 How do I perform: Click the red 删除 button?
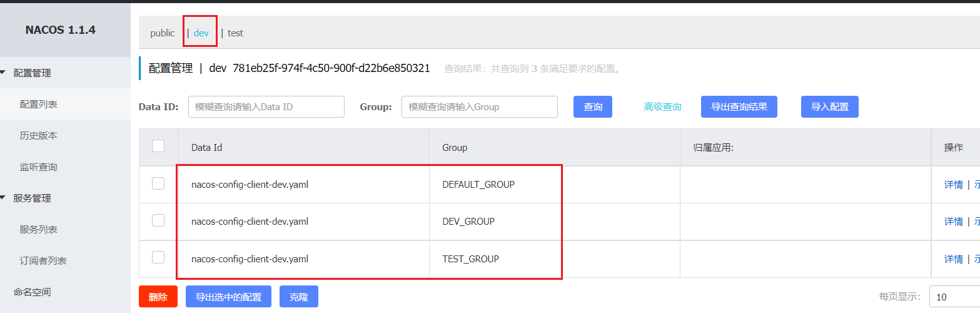pyautogui.click(x=158, y=297)
